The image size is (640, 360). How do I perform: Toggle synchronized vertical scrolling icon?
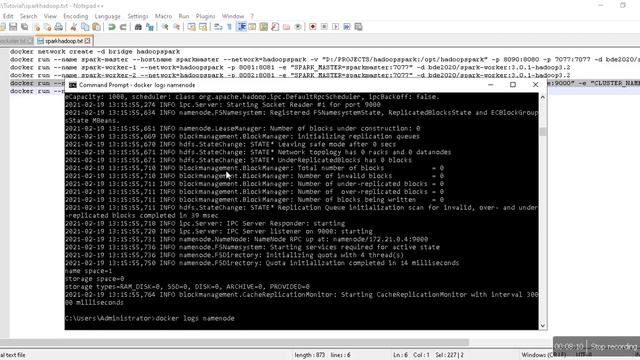191,27
